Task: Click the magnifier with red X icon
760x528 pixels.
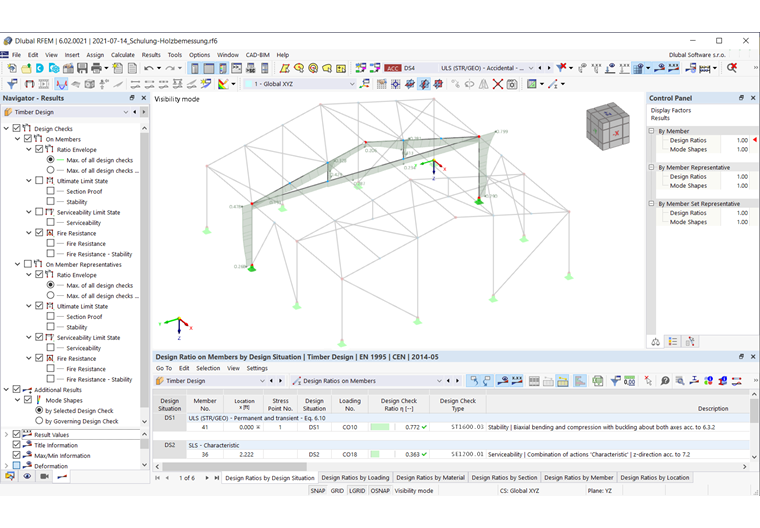Action: click(x=731, y=68)
